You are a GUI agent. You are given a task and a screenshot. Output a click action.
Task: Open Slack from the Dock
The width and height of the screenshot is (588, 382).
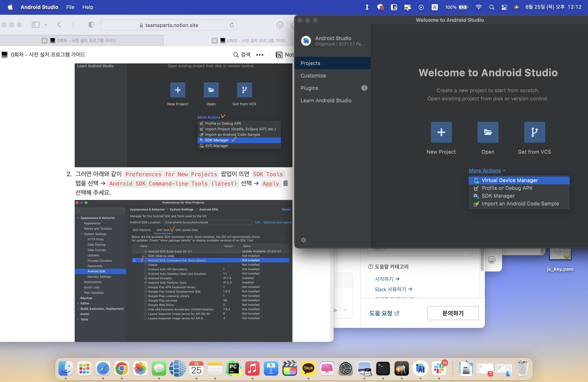[x=439, y=368]
